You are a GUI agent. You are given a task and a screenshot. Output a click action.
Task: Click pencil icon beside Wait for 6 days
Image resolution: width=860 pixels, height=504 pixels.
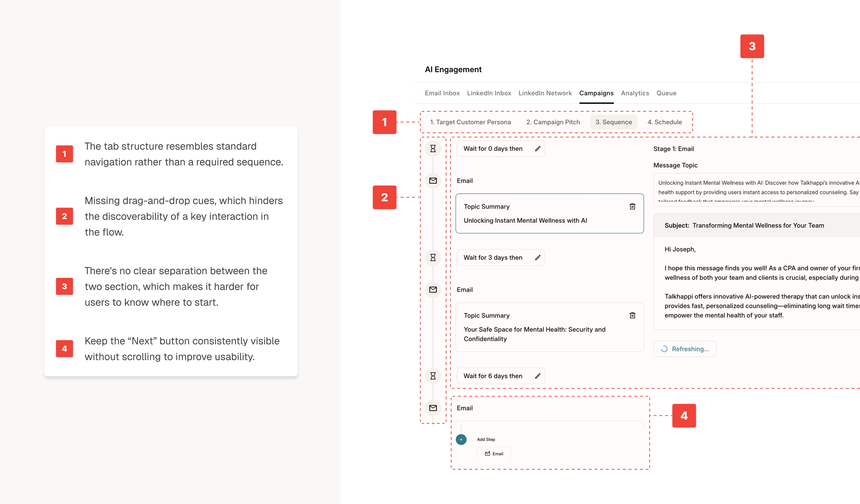pyautogui.click(x=537, y=376)
